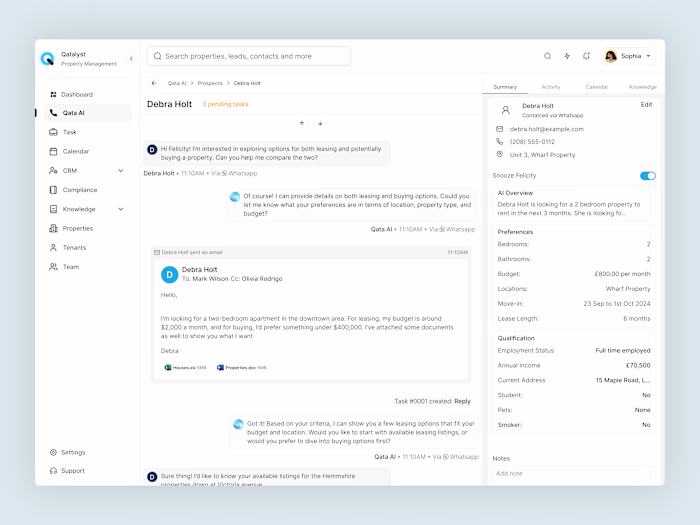Click the Debra Holt page title

[x=169, y=104]
